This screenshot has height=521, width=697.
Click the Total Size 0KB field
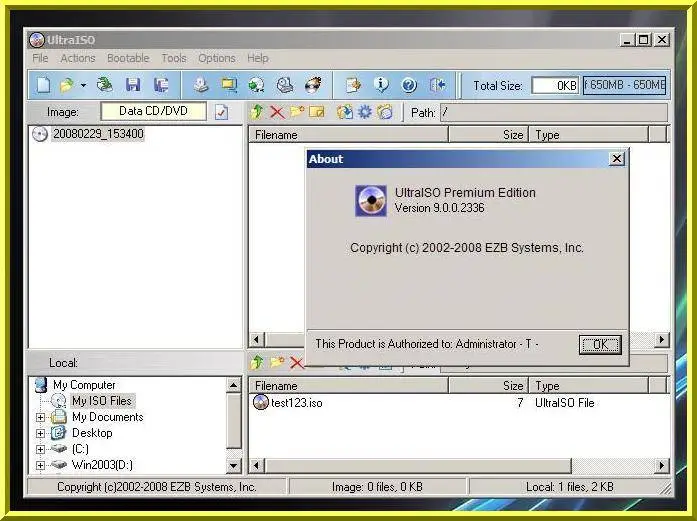(x=555, y=85)
